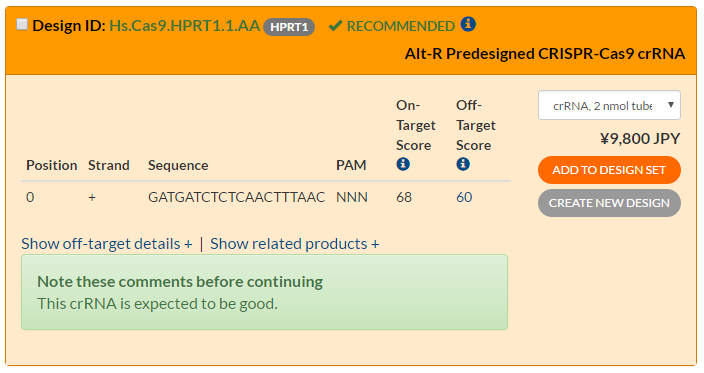Click the Position column header
This screenshot has width=704, height=373.
coord(52,165)
